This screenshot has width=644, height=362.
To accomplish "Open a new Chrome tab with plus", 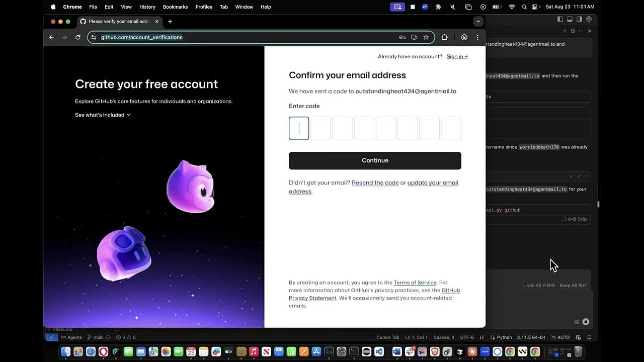I will [x=170, y=22].
